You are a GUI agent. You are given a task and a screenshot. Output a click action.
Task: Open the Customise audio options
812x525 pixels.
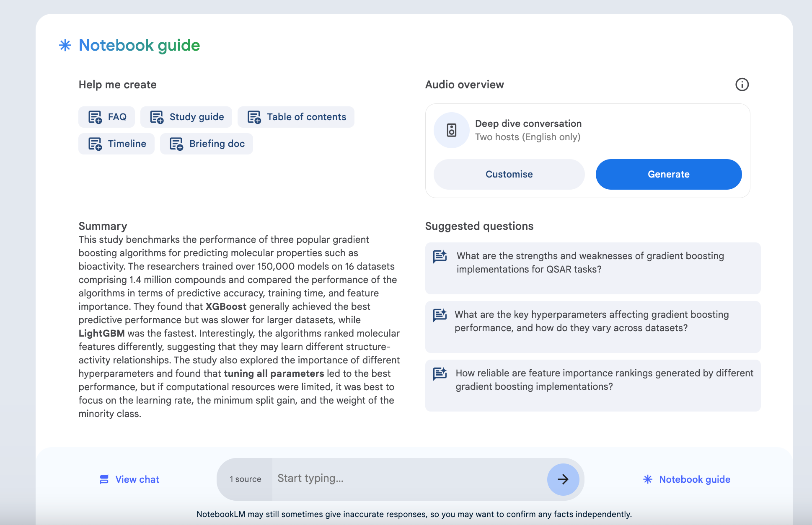tap(509, 174)
